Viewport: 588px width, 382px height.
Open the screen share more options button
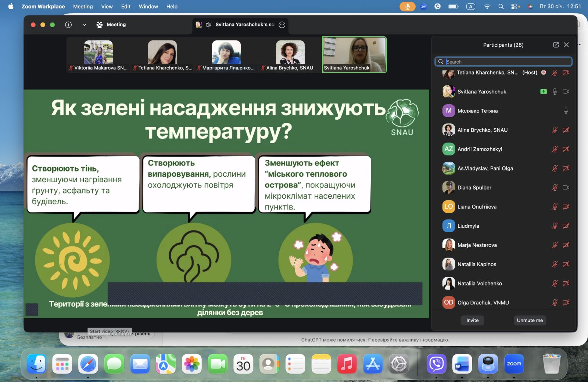click(282, 25)
